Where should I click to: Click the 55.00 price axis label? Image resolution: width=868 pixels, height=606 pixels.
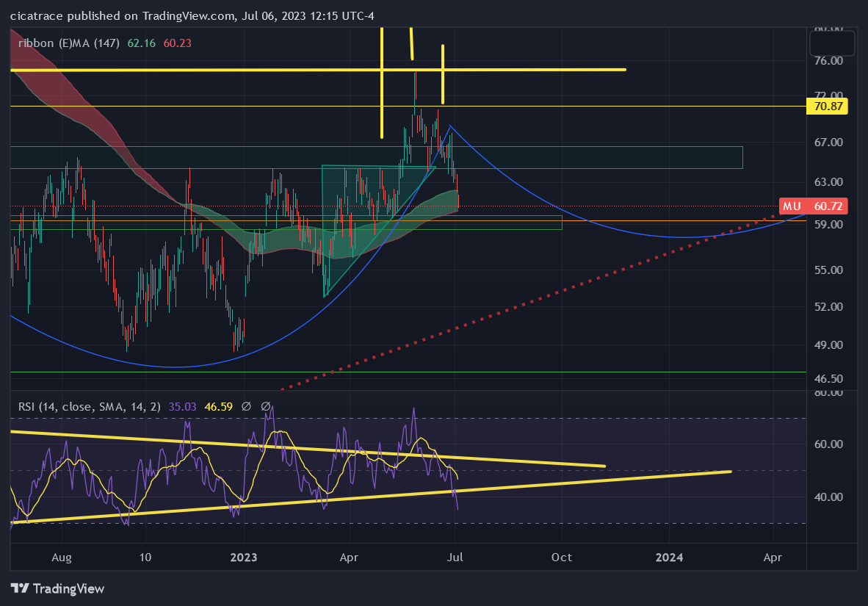pos(828,270)
